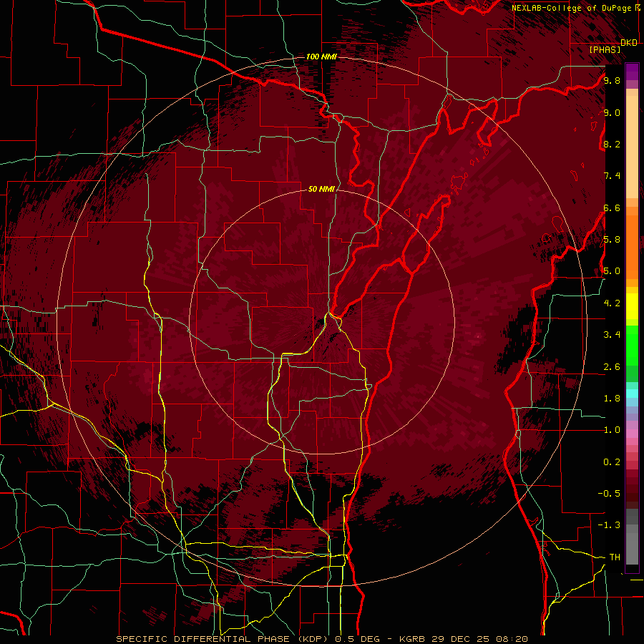Click the 100 NMI range ring label

click(x=321, y=57)
